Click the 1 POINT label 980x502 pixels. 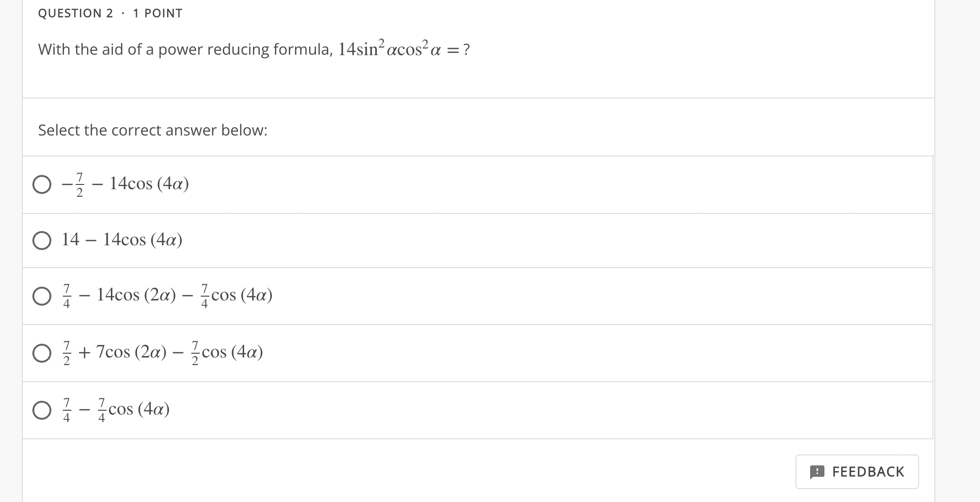pos(157,13)
